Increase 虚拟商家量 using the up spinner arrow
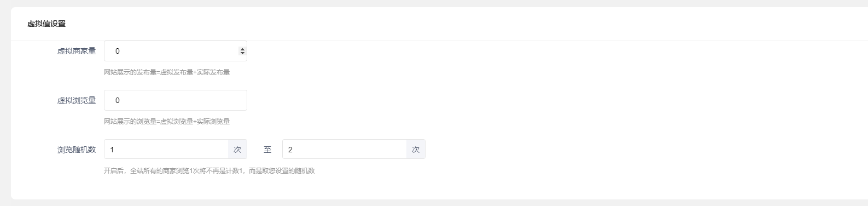 pos(243,49)
